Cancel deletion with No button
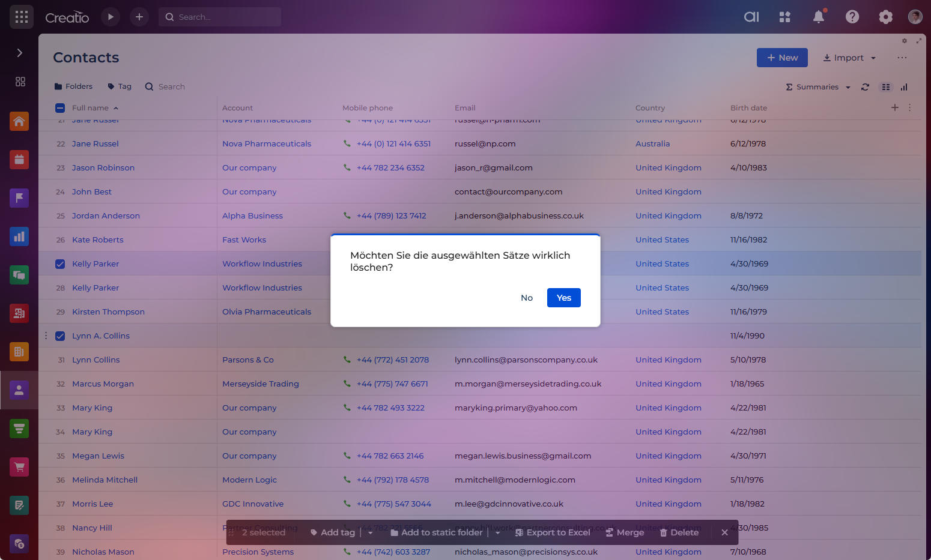Viewport: 931px width, 560px height. (527, 298)
